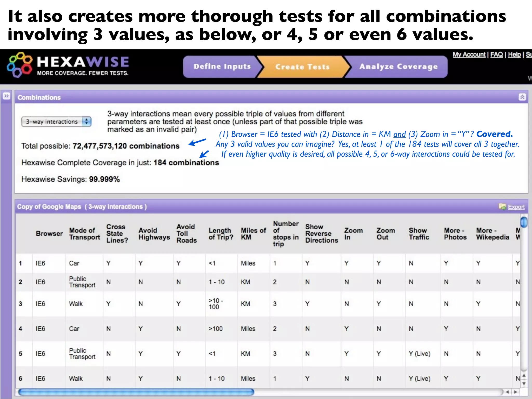This screenshot has height=399, width=532.
Task: Open the My Account link
Action: 469,55
